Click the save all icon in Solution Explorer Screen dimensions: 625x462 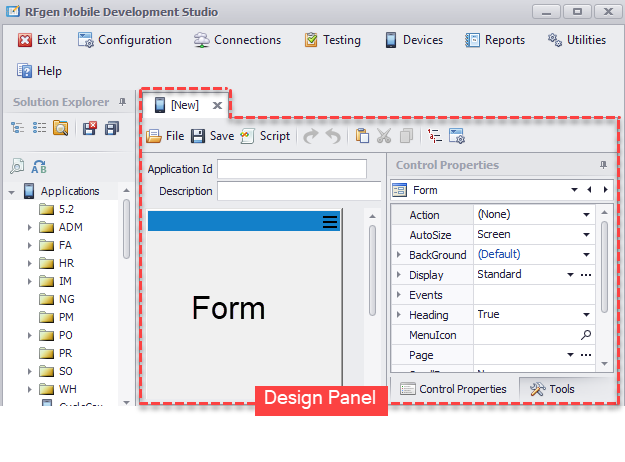(112, 128)
